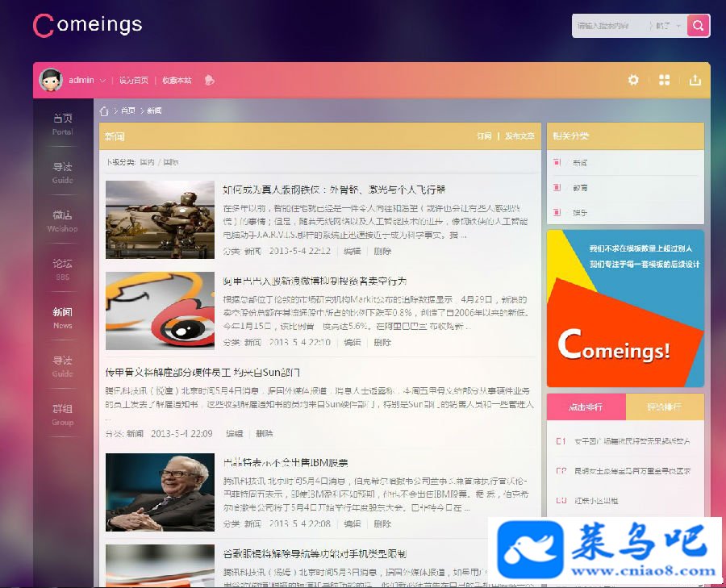Click the 发布文章 link
Screen dimensions: 726x588
point(519,136)
